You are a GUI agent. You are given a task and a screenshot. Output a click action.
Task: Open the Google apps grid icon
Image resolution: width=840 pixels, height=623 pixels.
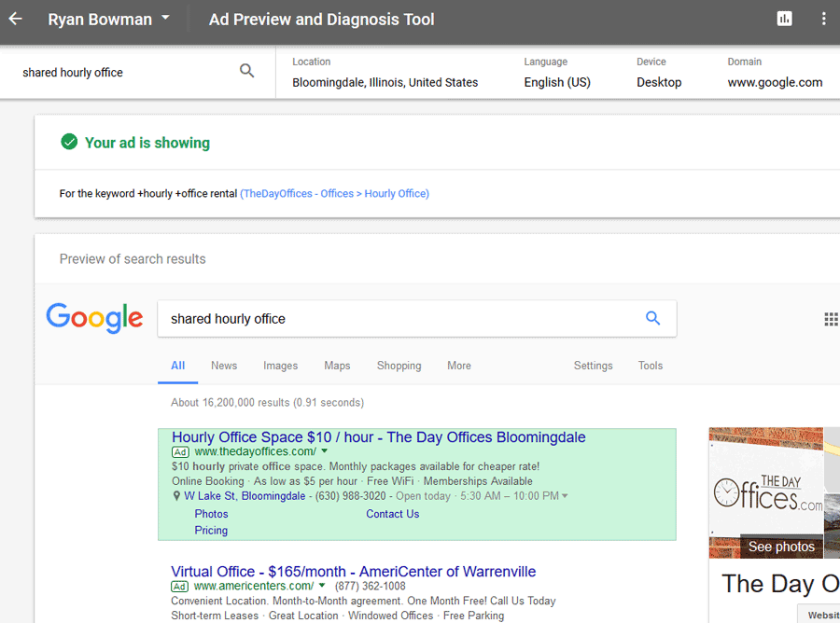click(831, 320)
